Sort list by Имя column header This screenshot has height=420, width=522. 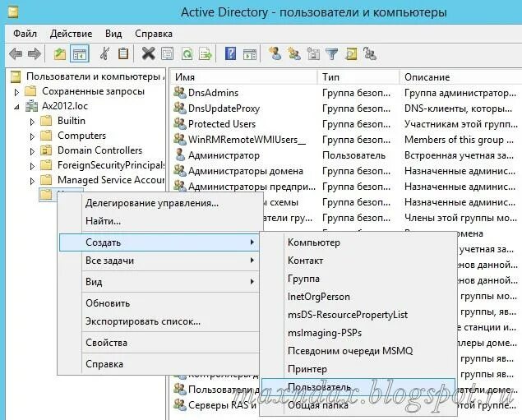[243, 77]
